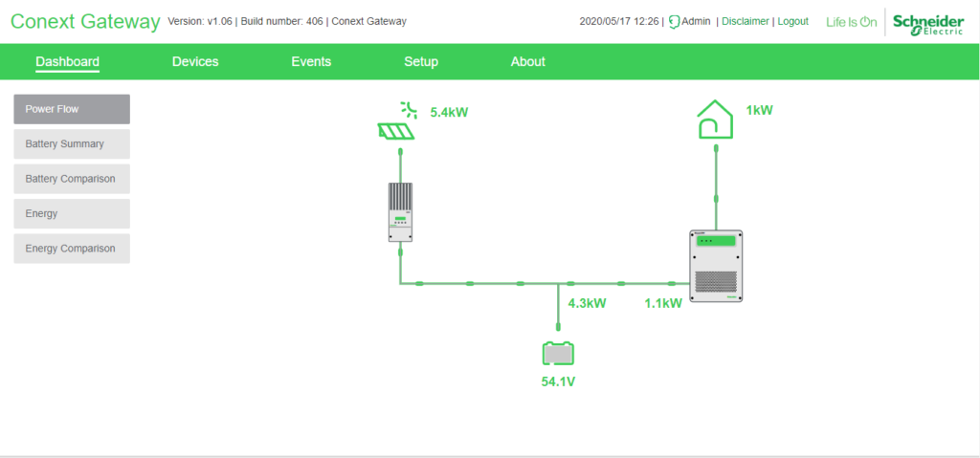Click the Power Flow sidebar button
Screen dimensions: 980x458
(72, 109)
